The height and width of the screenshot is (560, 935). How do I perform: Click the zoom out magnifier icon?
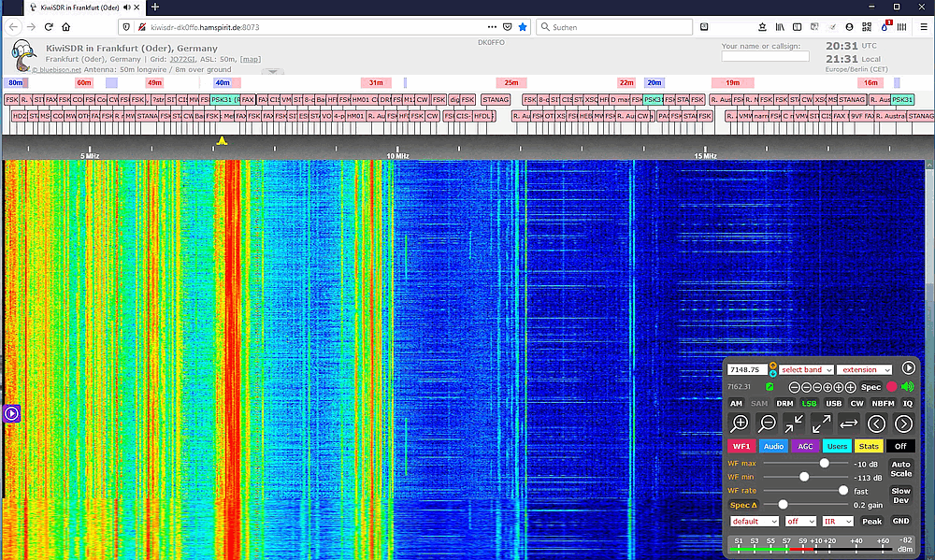[767, 424]
